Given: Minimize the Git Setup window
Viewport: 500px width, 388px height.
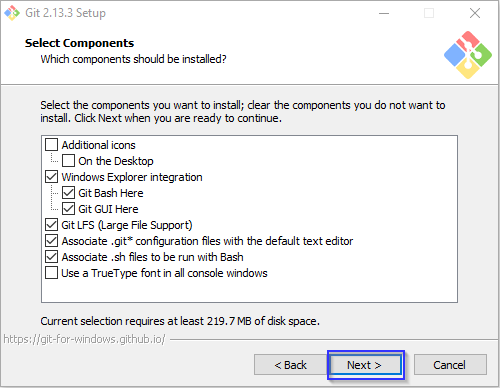Looking at the screenshot, I should (384, 13).
